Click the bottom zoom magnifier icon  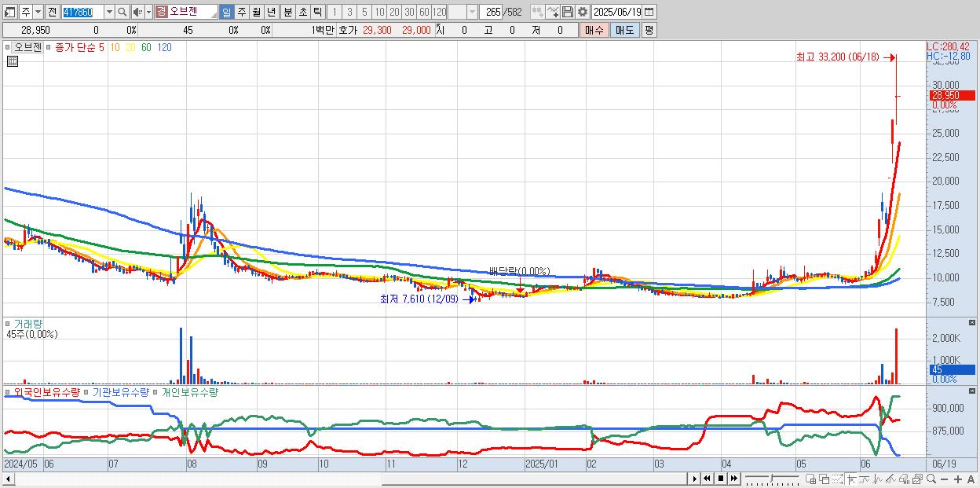click(931, 479)
